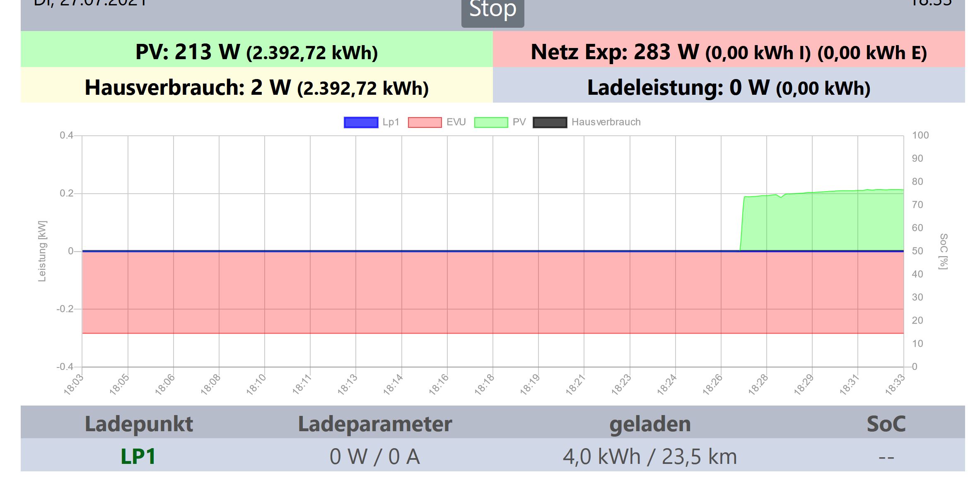Click the SoC column header
Screen dimensions: 980x485
coord(886,424)
